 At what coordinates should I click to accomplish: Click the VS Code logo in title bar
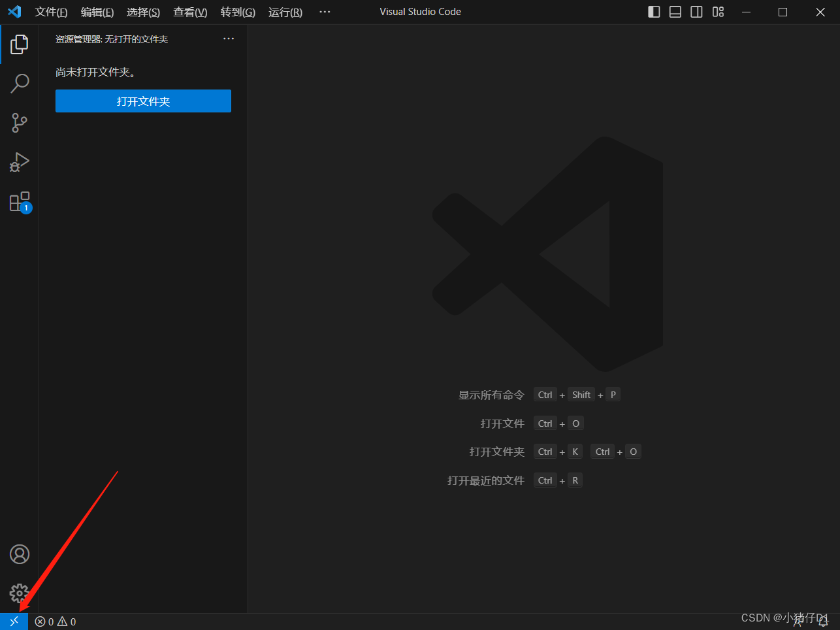click(x=14, y=12)
